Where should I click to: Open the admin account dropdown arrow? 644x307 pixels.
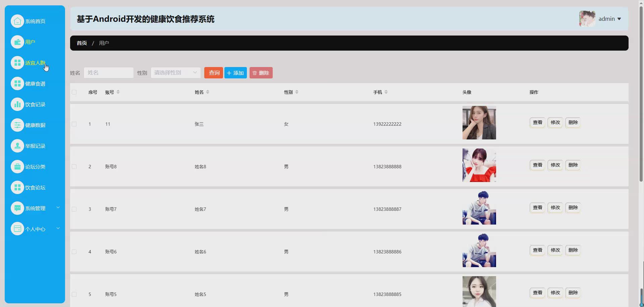coord(619,19)
